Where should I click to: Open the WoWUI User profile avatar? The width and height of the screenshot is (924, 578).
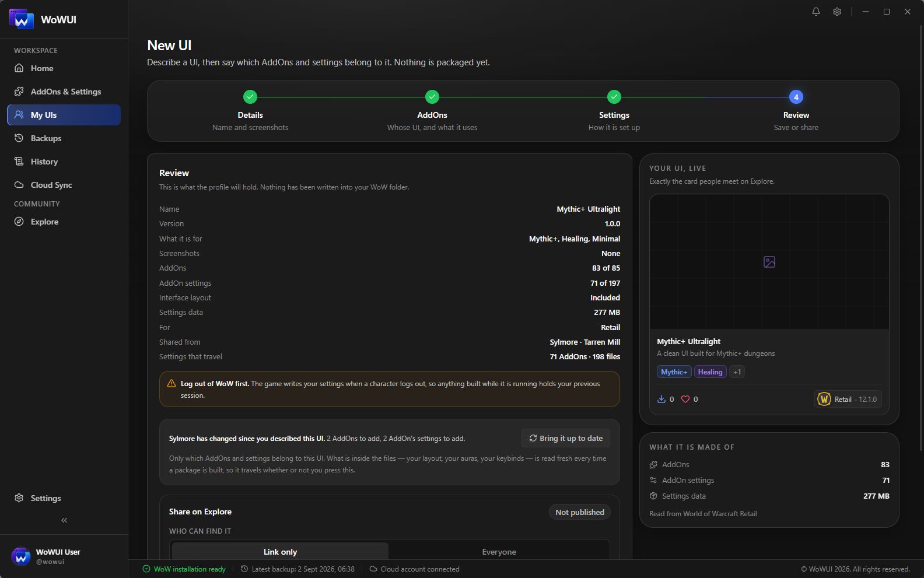coord(21,556)
